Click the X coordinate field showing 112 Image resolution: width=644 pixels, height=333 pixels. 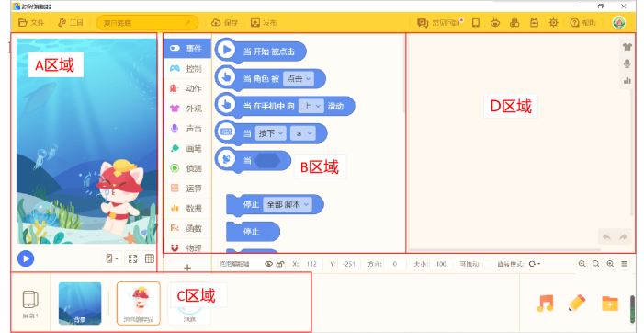click(311, 264)
